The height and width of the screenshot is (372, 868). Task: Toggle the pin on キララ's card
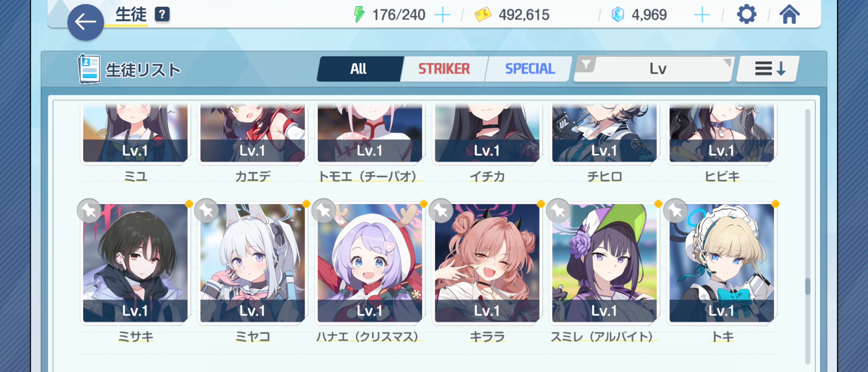click(441, 210)
